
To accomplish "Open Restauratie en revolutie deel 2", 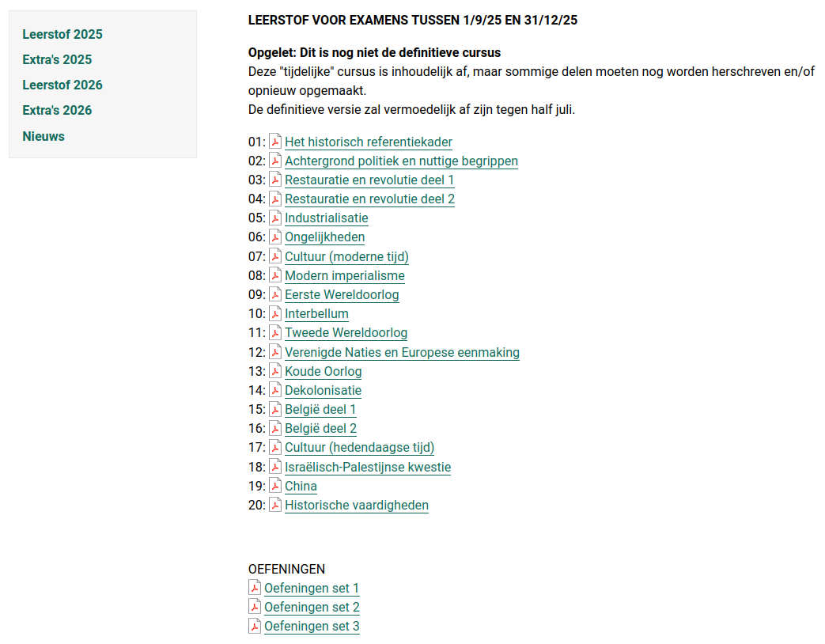I will 370,199.
